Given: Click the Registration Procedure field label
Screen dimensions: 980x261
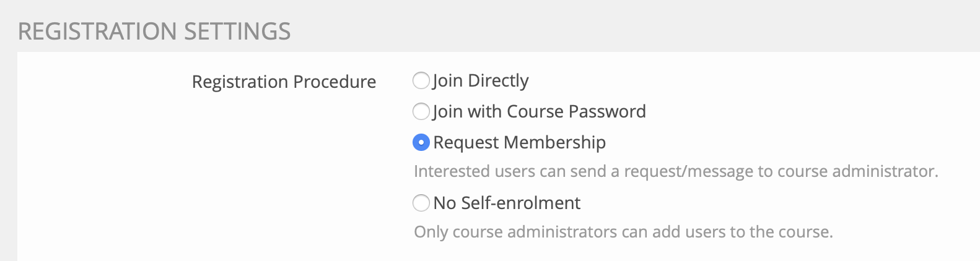Looking at the screenshot, I should 284,82.
